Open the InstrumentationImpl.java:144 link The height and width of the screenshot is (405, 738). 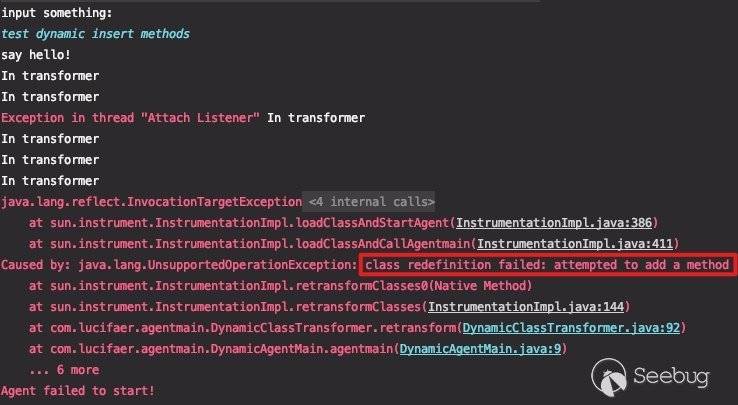(526, 307)
